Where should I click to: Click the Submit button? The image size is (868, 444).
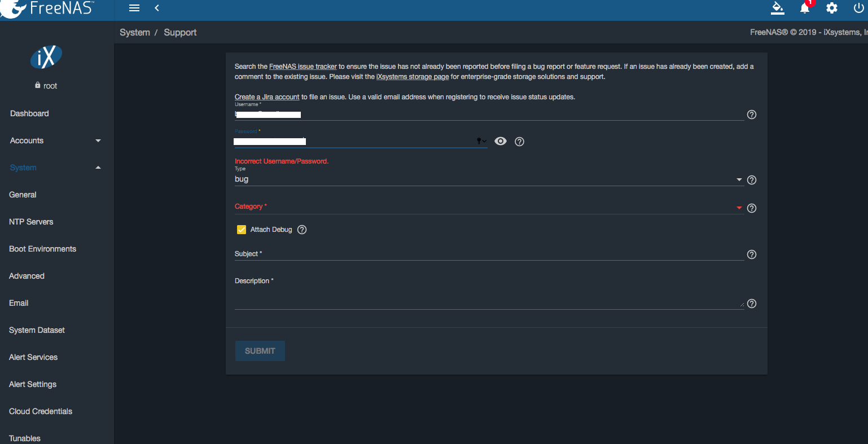coord(260,351)
